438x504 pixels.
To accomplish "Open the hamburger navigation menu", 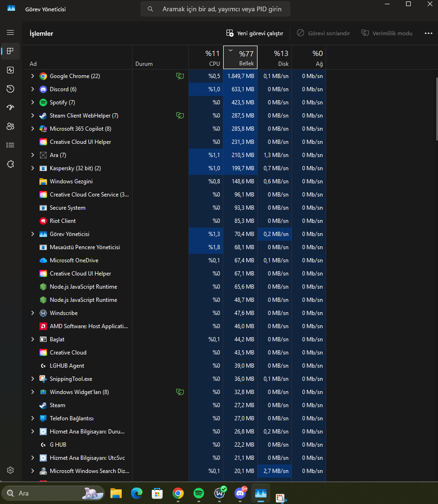I will point(10,32).
